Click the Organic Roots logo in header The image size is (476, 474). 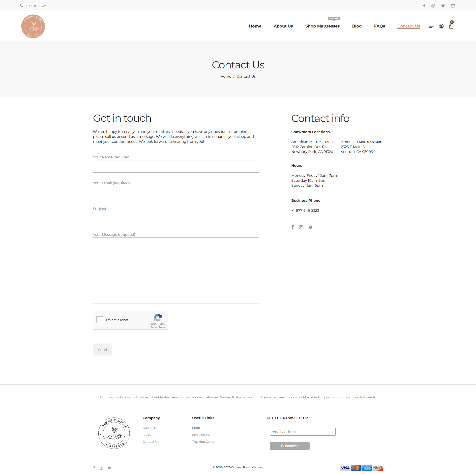pyautogui.click(x=33, y=26)
